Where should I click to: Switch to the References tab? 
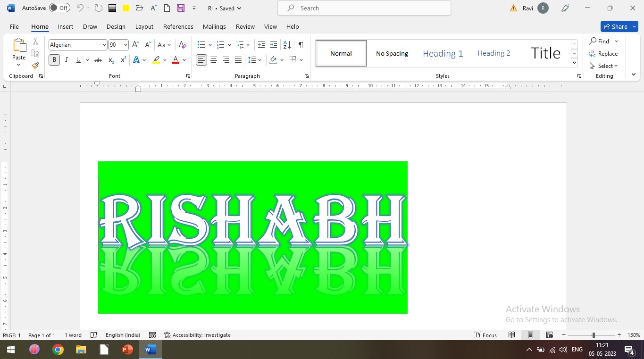click(178, 27)
